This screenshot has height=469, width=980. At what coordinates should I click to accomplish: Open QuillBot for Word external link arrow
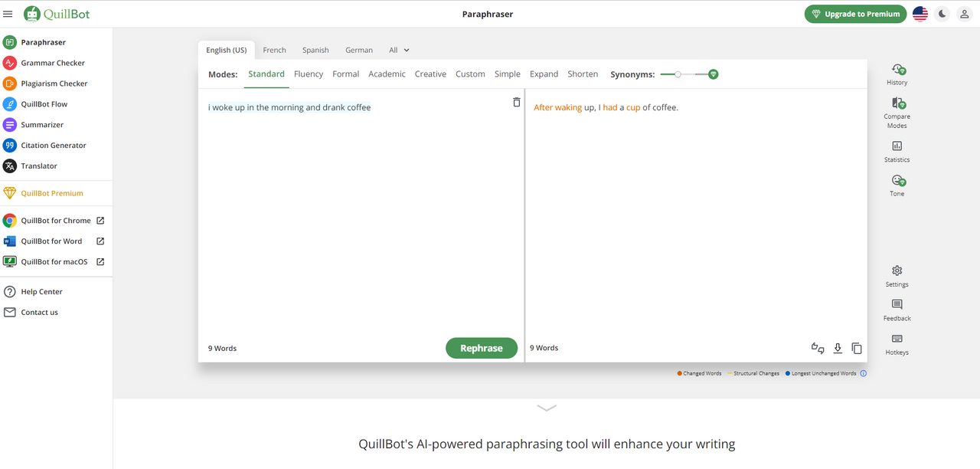100,241
